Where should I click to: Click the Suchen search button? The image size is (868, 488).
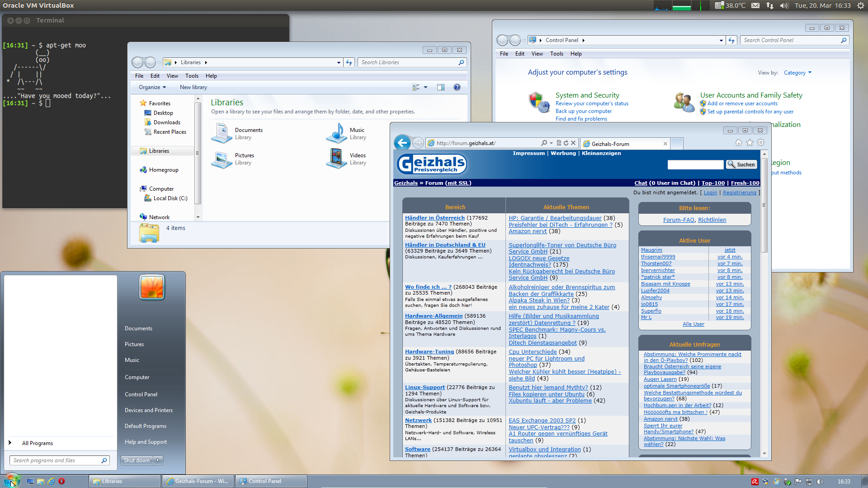(x=741, y=164)
